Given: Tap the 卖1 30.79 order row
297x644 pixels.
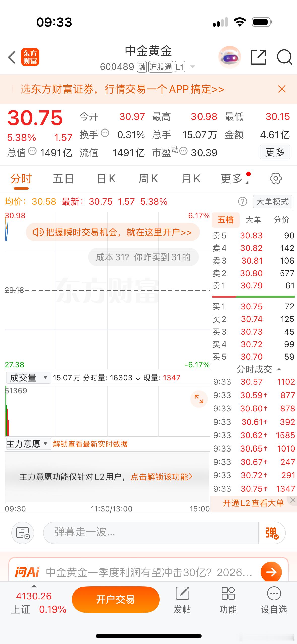Looking at the screenshot, I should [253, 285].
